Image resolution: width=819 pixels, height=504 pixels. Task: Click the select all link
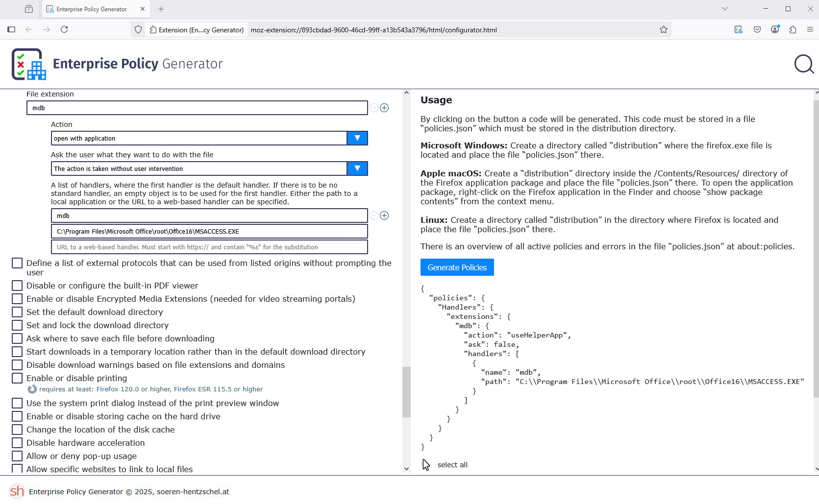[x=452, y=465]
